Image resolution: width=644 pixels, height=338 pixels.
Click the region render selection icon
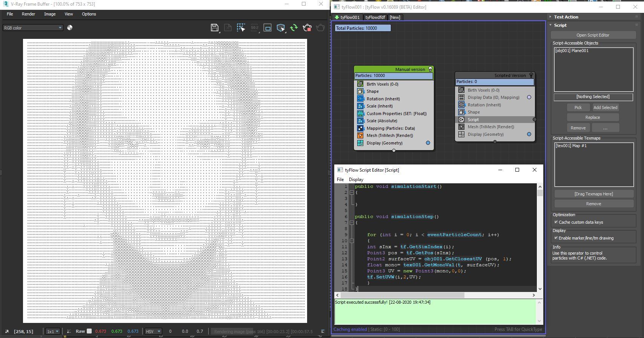point(241,28)
